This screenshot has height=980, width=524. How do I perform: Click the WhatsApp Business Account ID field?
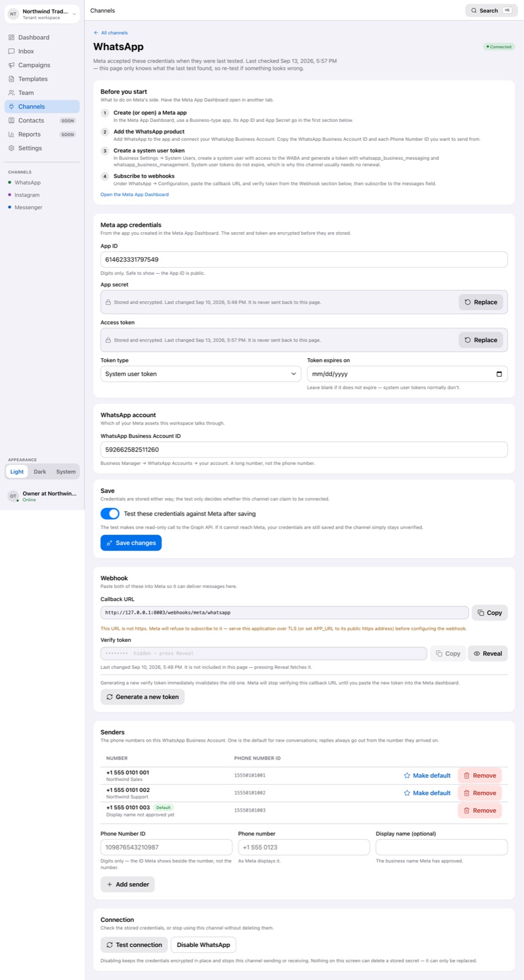pos(304,450)
